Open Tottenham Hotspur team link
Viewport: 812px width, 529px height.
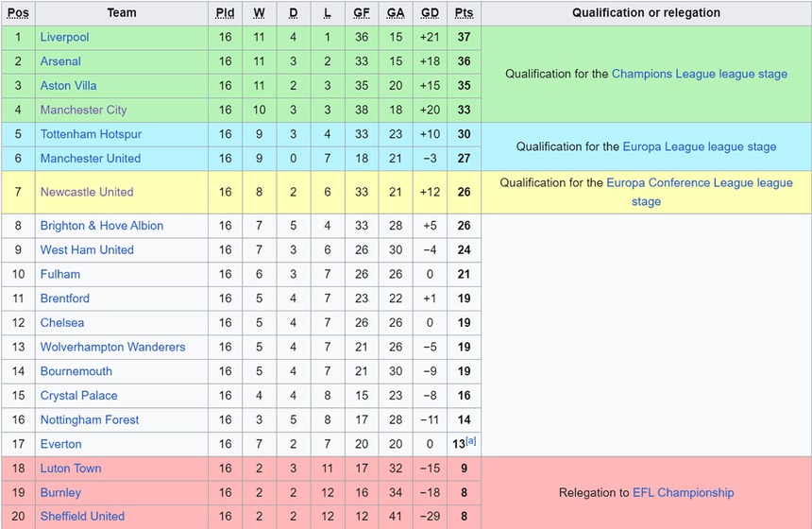(91, 134)
